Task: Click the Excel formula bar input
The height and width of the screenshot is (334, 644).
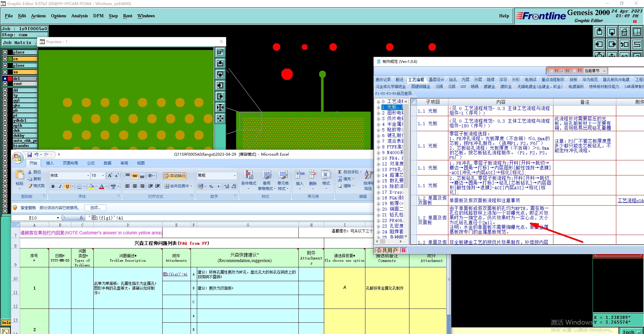Action: point(230,218)
